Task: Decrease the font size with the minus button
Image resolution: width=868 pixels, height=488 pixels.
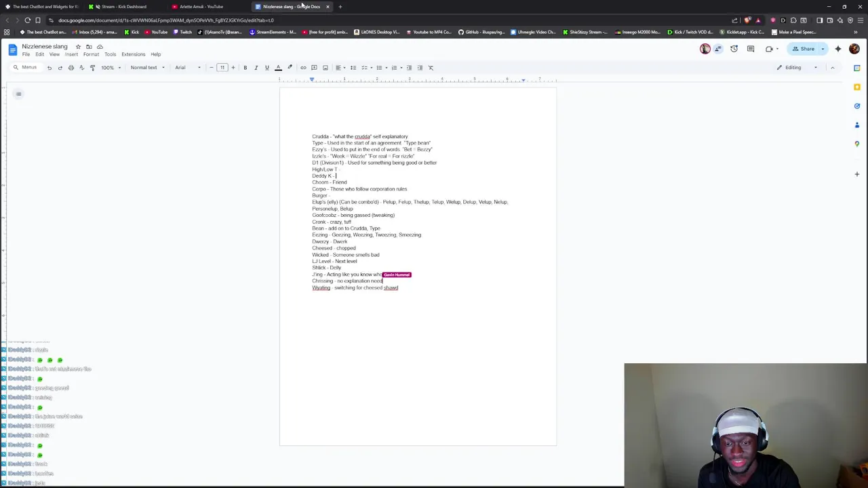Action: [211, 68]
